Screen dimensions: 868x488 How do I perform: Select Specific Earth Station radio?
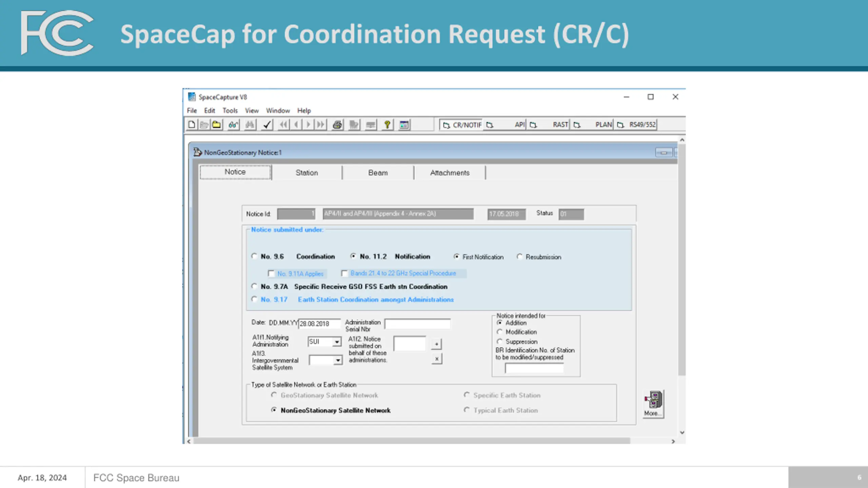[x=467, y=395]
